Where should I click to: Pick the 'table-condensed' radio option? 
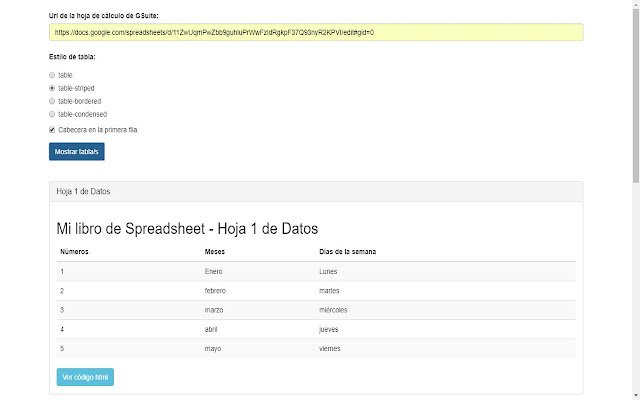click(52, 114)
